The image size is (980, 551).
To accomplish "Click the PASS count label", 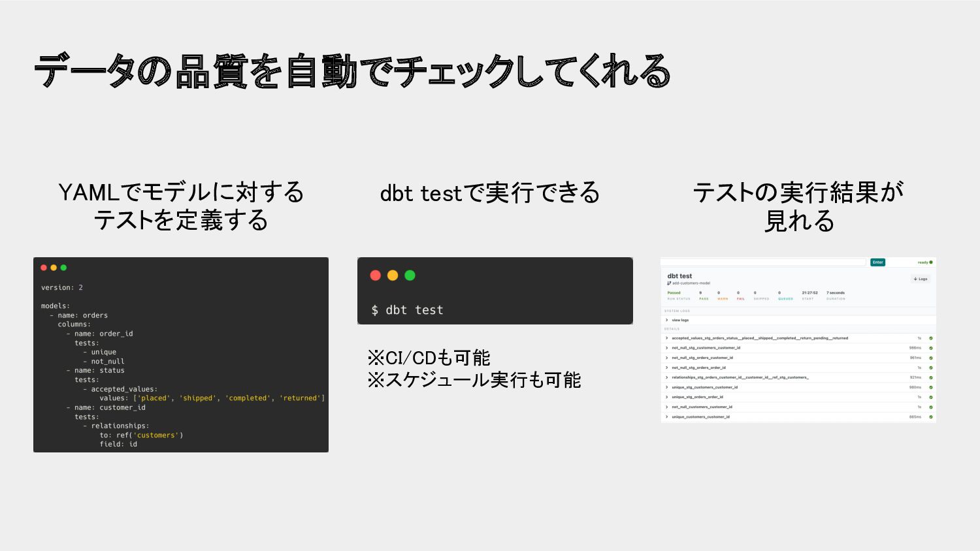I will (x=704, y=299).
